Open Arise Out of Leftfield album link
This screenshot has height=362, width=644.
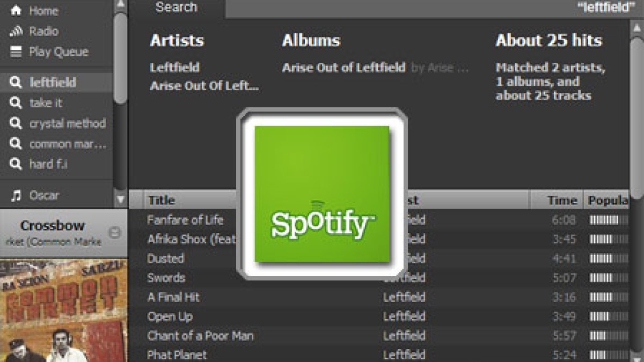[344, 68]
